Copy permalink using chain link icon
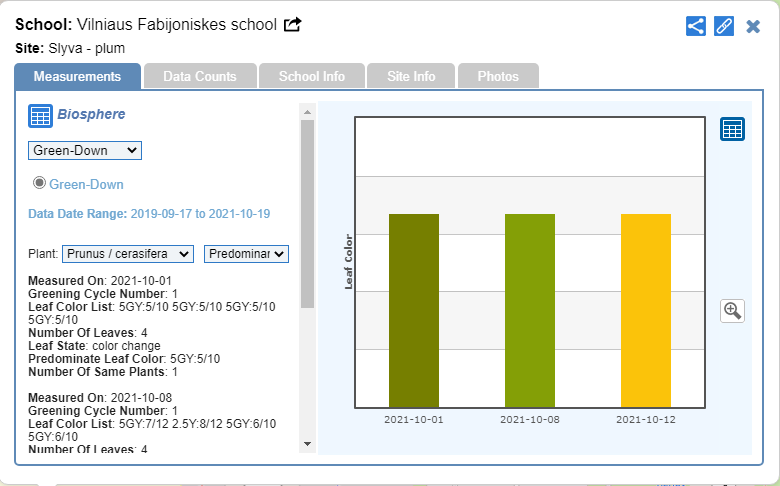 click(724, 26)
